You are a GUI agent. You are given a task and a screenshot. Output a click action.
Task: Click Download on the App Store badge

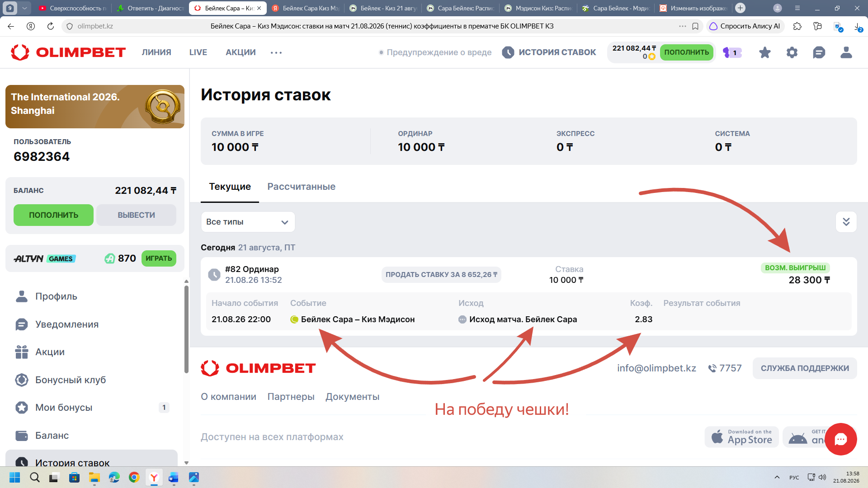742,437
